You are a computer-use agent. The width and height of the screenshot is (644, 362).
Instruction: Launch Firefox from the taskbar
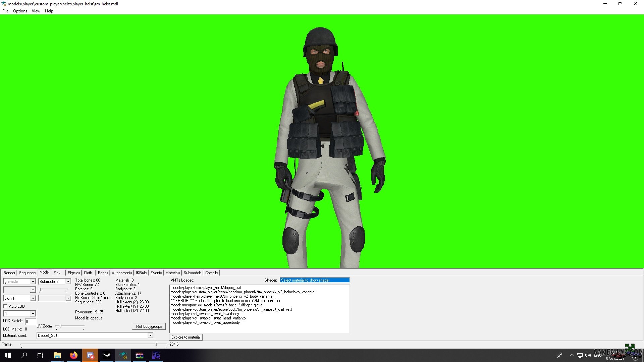(73, 355)
